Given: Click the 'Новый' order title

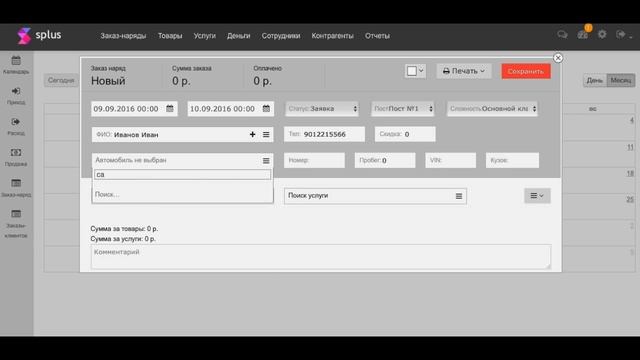Looking at the screenshot, I should tap(108, 81).
